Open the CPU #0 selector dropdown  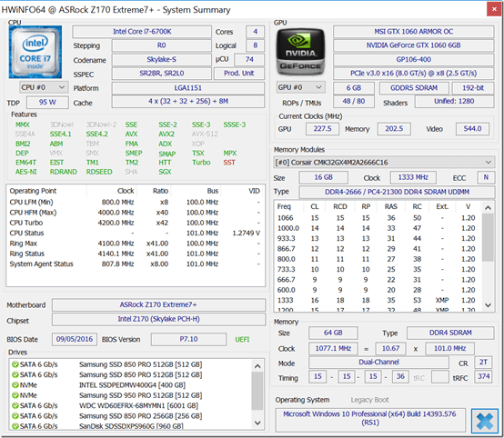tap(44, 87)
